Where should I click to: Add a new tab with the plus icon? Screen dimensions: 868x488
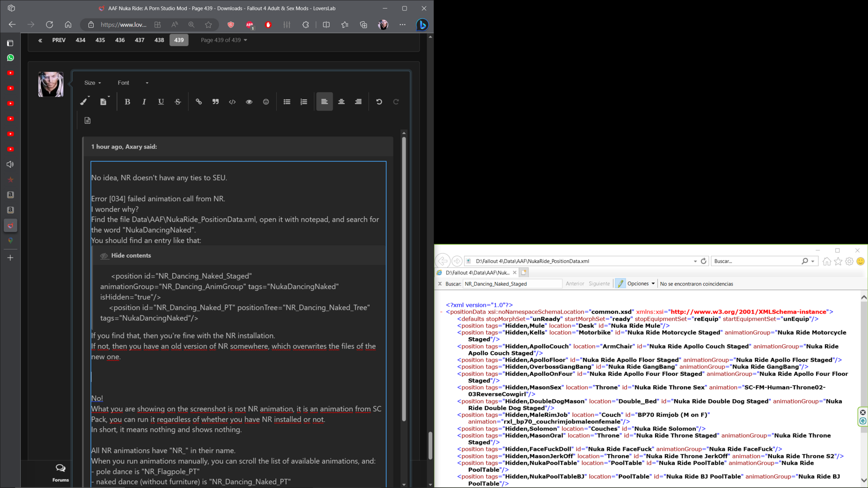pyautogui.click(x=10, y=258)
